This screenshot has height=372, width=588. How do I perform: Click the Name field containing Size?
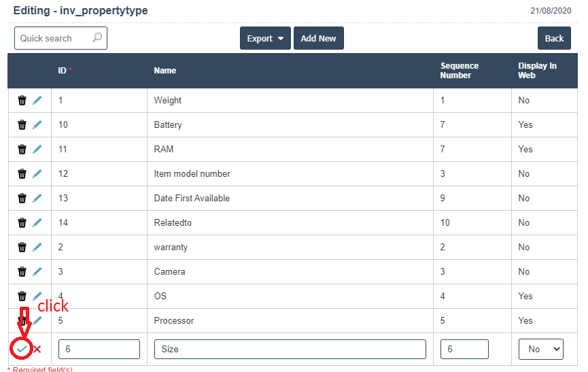pyautogui.click(x=290, y=349)
